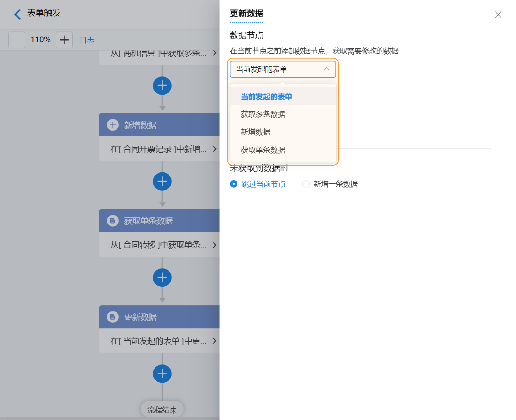Select the 新增一条数据 radio option
The image size is (516, 420).
[x=306, y=184]
